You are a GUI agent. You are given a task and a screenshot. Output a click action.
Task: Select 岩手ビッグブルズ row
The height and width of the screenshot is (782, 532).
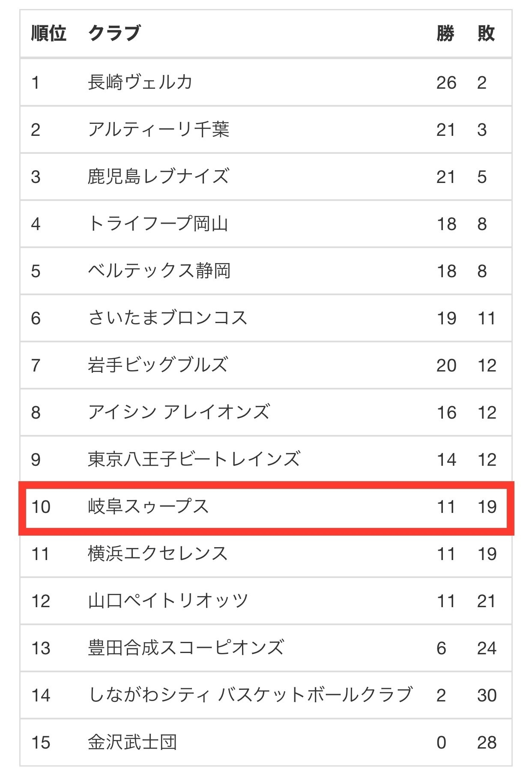[266, 365]
